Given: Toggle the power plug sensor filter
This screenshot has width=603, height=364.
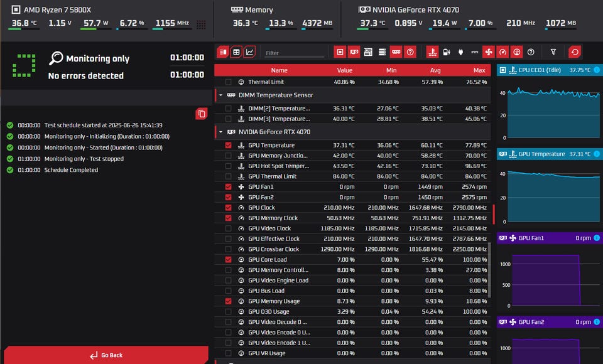Looking at the screenshot, I should 460,52.
